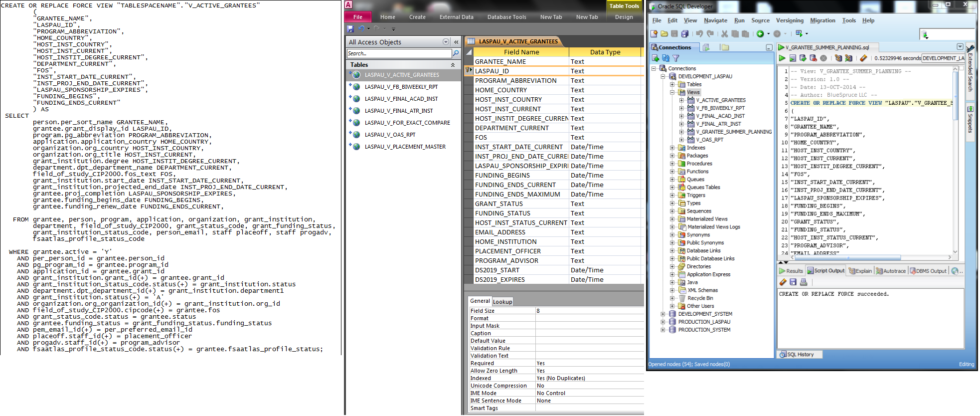Open Customize Quick Access Toolbar dropdown
Image resolution: width=980 pixels, height=416 pixels.
point(393,29)
